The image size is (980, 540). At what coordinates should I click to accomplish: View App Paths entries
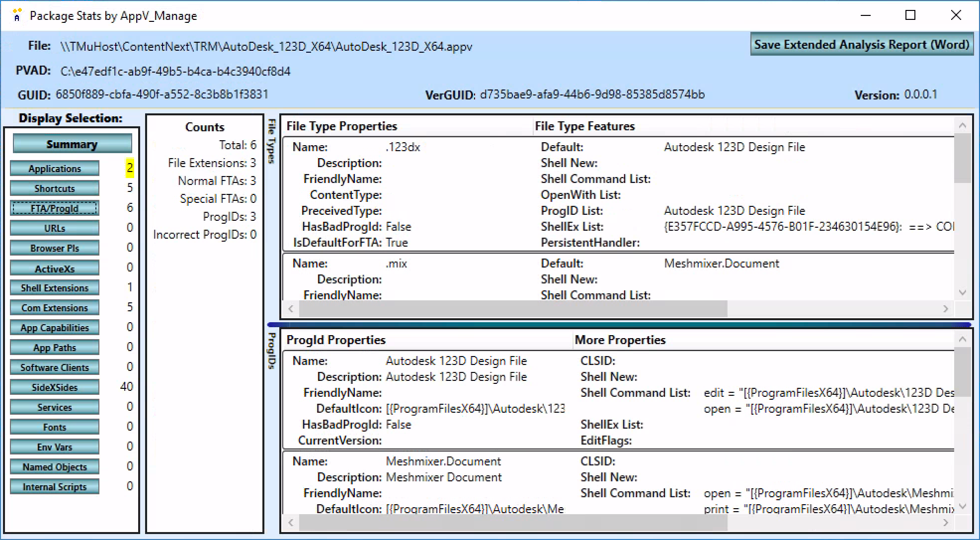pos(55,348)
